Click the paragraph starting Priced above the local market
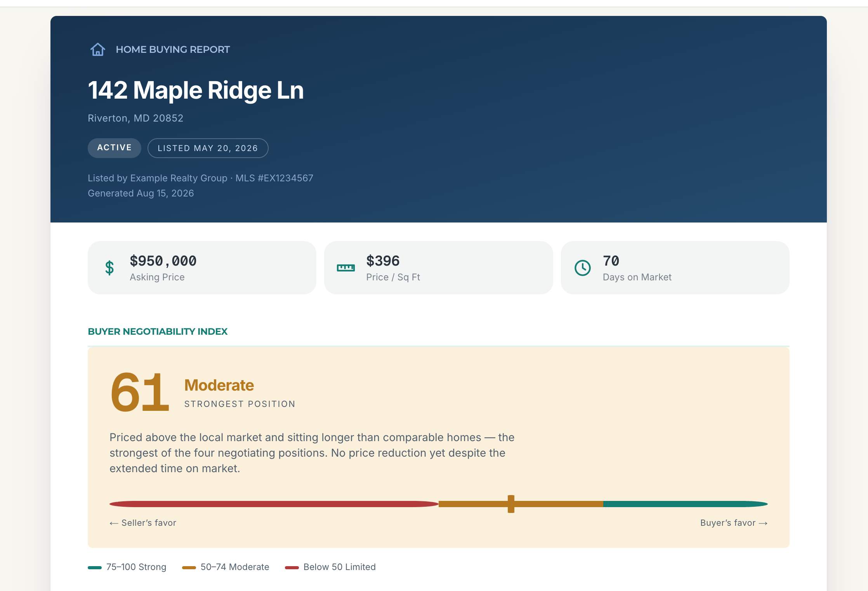The image size is (868, 591). coord(312,453)
